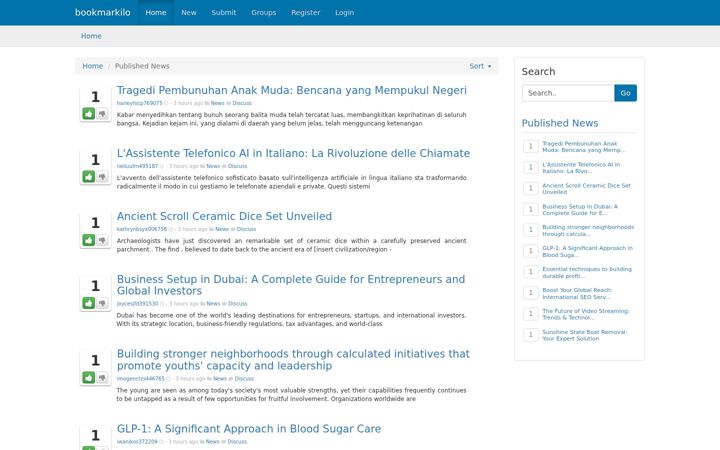Upvote Business Setup in Dubai story
This screenshot has width=720, height=450.
(x=89, y=303)
